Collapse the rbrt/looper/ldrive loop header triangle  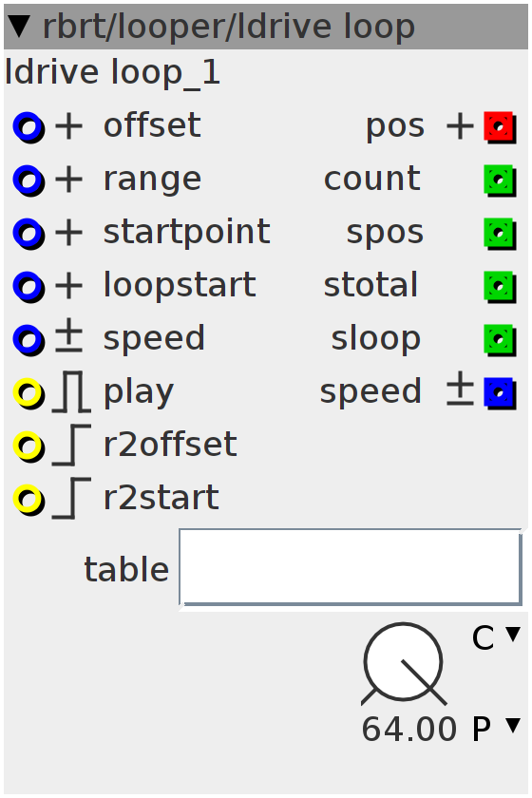(x=20, y=27)
